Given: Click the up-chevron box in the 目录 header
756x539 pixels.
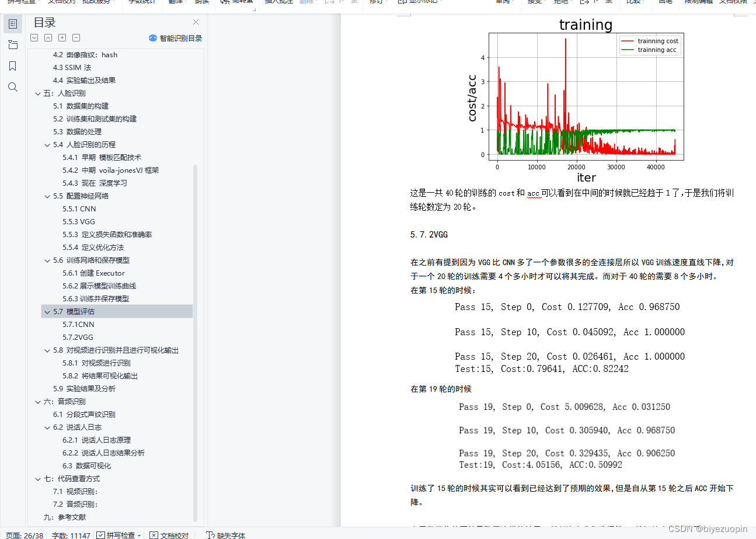Looking at the screenshot, I should 48,38.
